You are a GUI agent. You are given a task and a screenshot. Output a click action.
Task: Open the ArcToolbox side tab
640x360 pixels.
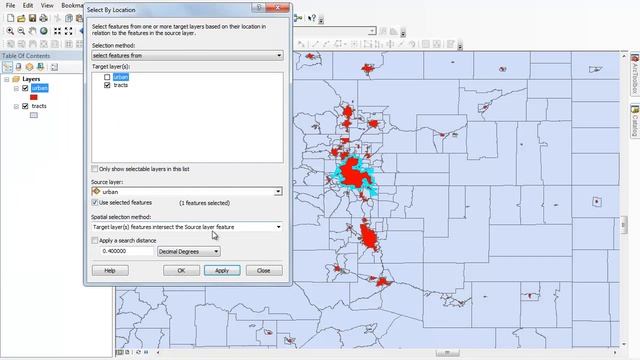(635, 74)
